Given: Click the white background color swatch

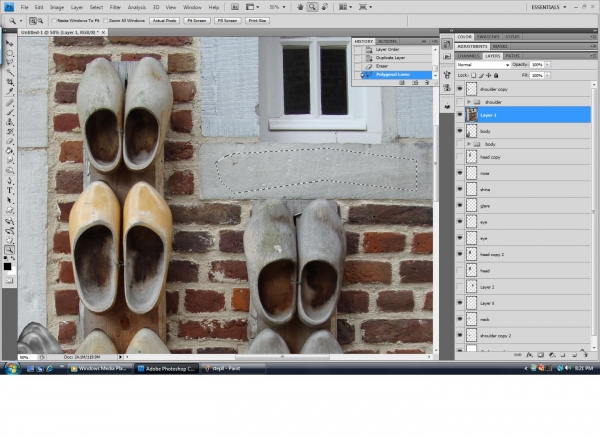Looking at the screenshot, I should (13, 271).
